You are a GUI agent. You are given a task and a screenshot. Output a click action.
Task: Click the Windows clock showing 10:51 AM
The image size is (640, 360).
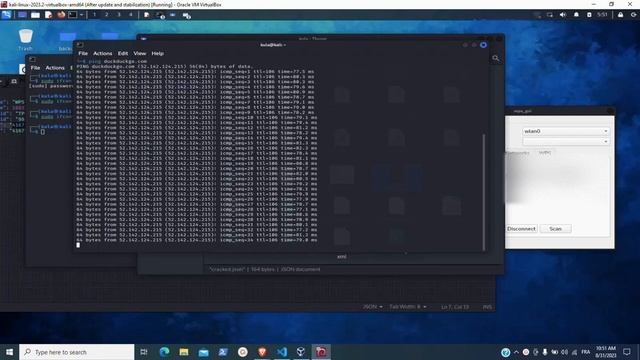(x=606, y=352)
